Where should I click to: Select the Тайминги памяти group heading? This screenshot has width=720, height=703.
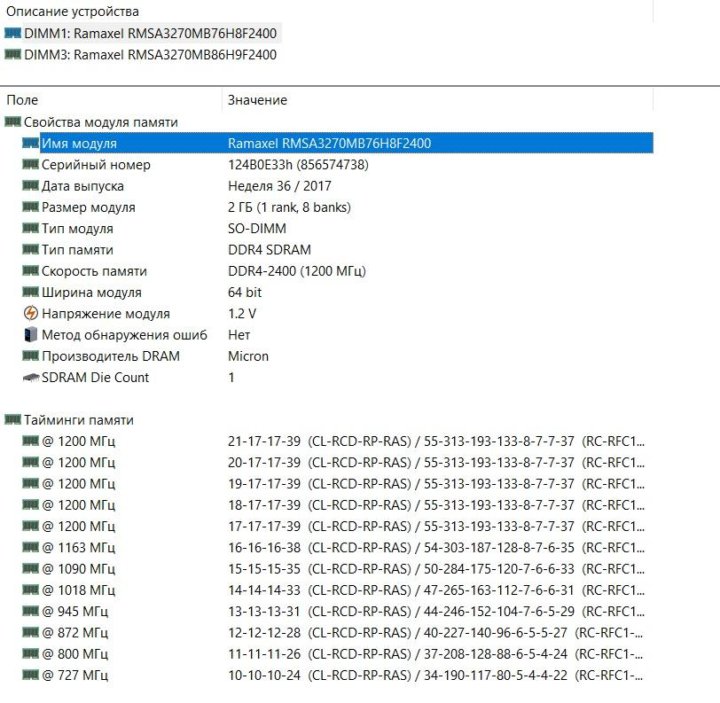[x=79, y=420]
